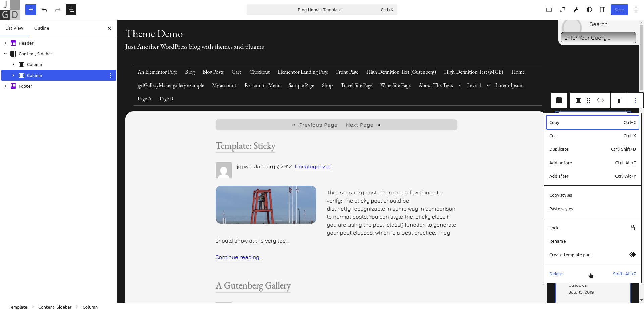The height and width of the screenshot is (310, 644).
Task: Open the Styles half-circle icon
Action: [589, 10]
